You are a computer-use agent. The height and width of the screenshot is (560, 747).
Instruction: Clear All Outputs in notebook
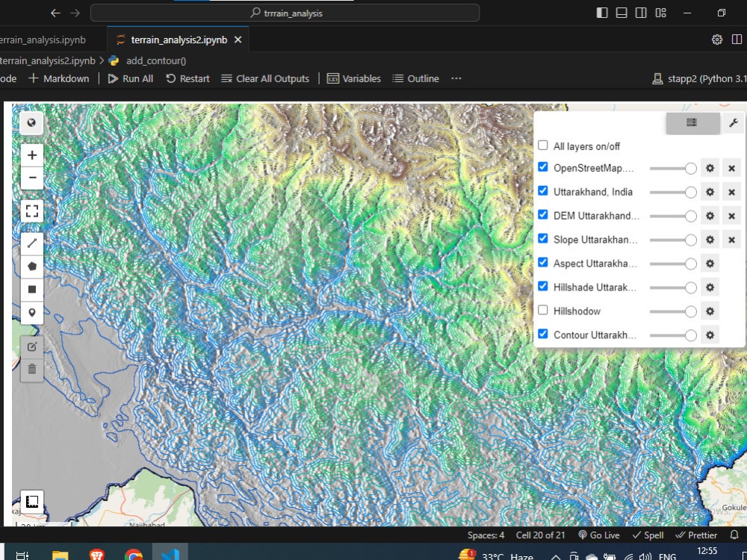coord(265,78)
